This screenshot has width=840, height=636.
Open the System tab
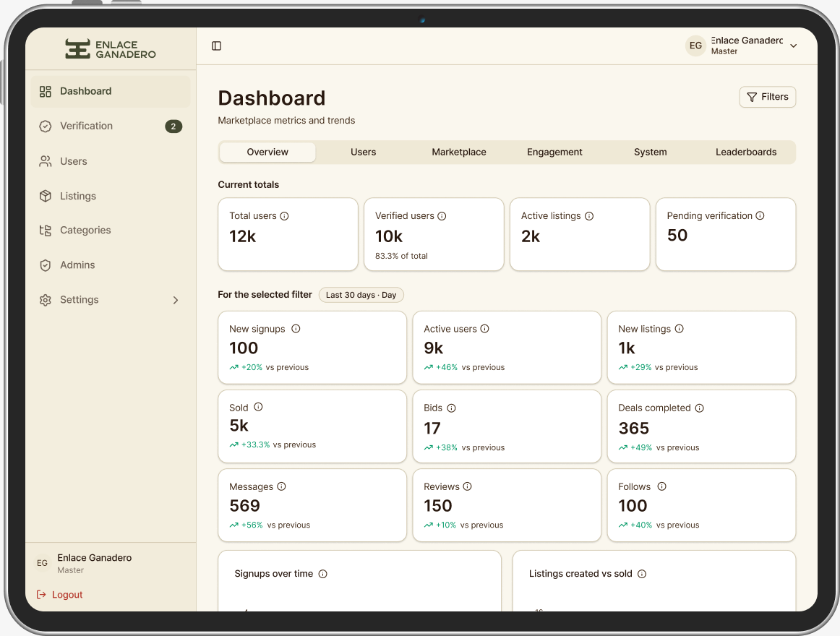pos(651,152)
